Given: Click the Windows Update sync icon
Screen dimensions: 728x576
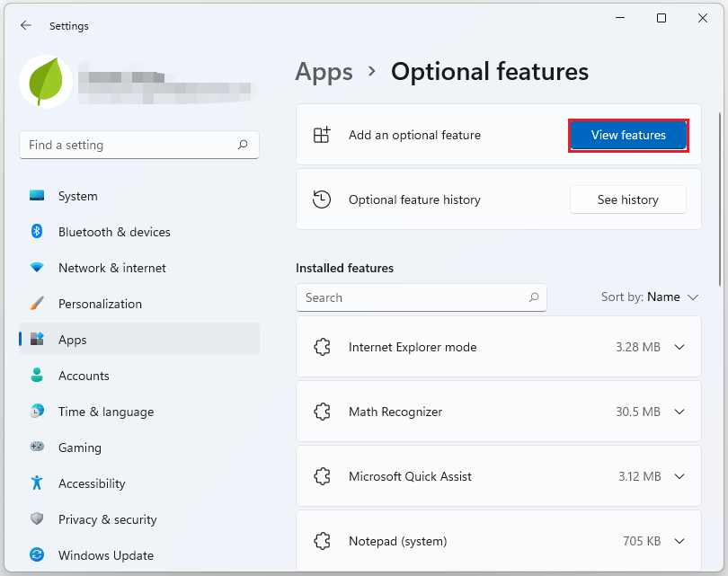Looking at the screenshot, I should 37,555.
